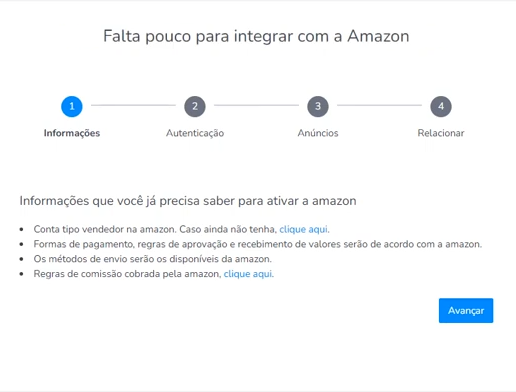The image size is (516, 392).
Task: Open the 'clique aqui' seller account link
Action: click(304, 229)
